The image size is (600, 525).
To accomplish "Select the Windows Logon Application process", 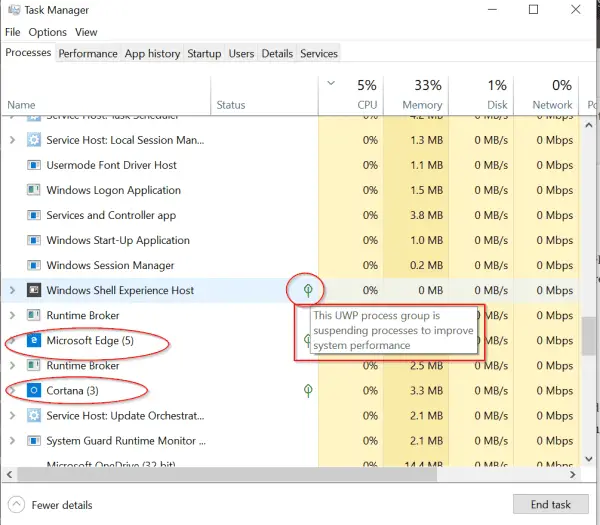I will click(290, 190).
